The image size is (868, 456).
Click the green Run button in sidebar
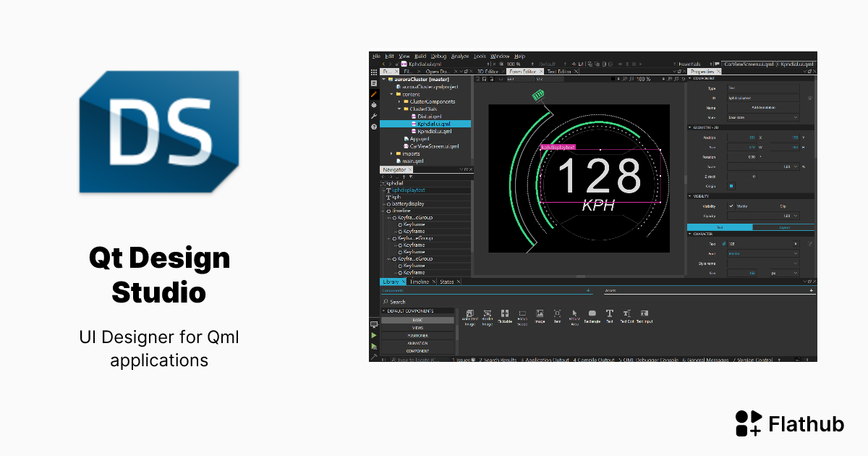point(375,335)
